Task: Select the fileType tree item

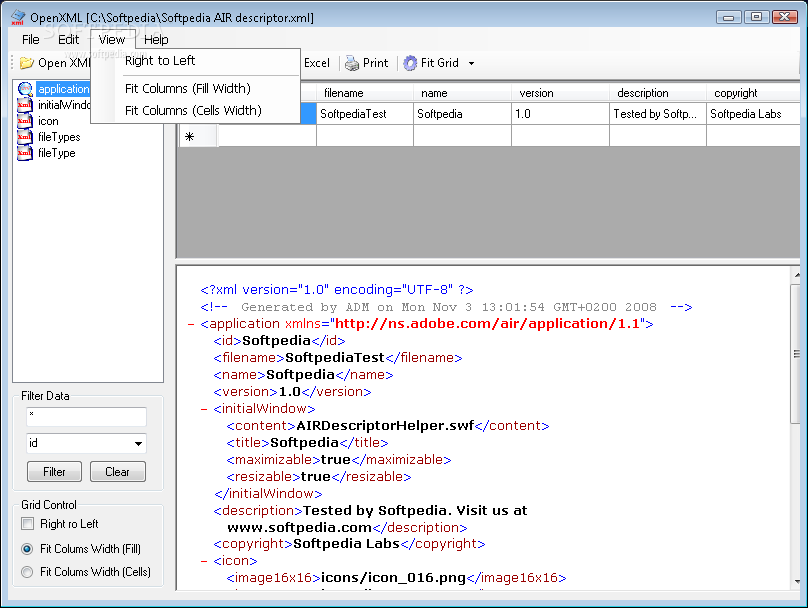Action: click(57, 153)
